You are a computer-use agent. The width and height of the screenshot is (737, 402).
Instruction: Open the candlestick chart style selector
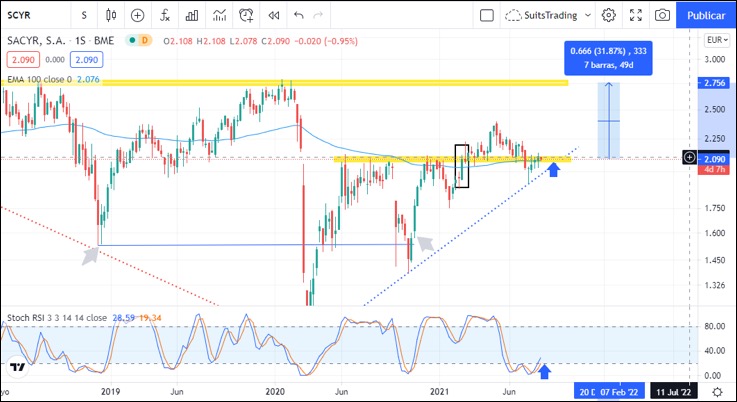pos(111,15)
